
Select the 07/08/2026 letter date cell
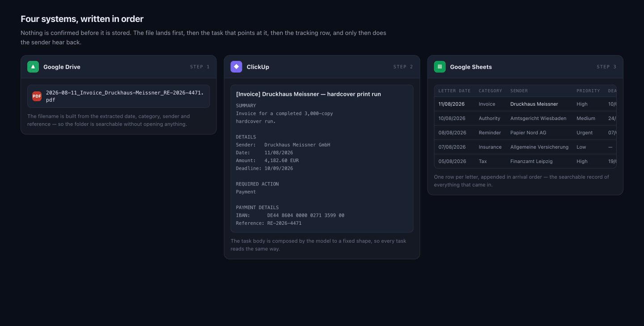coord(452,147)
